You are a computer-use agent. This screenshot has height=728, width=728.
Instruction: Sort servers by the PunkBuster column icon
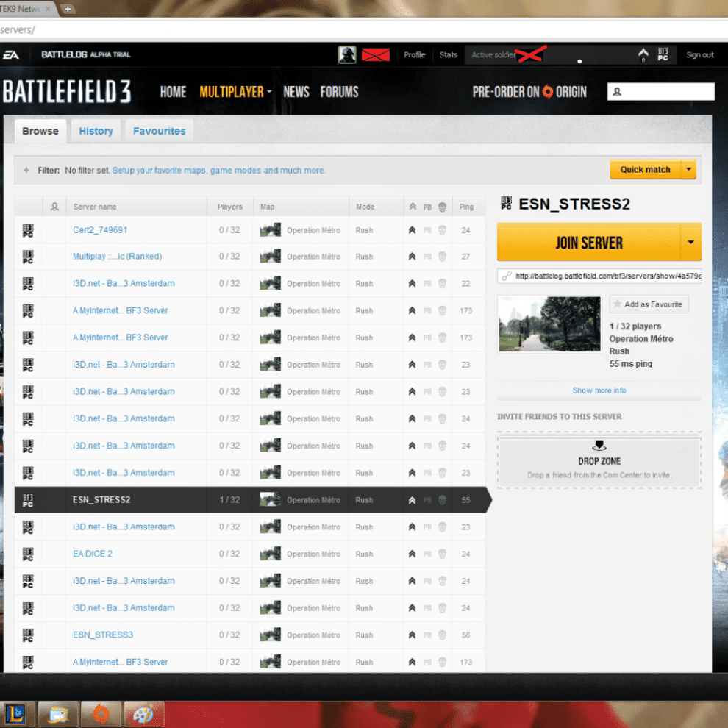pos(427,207)
